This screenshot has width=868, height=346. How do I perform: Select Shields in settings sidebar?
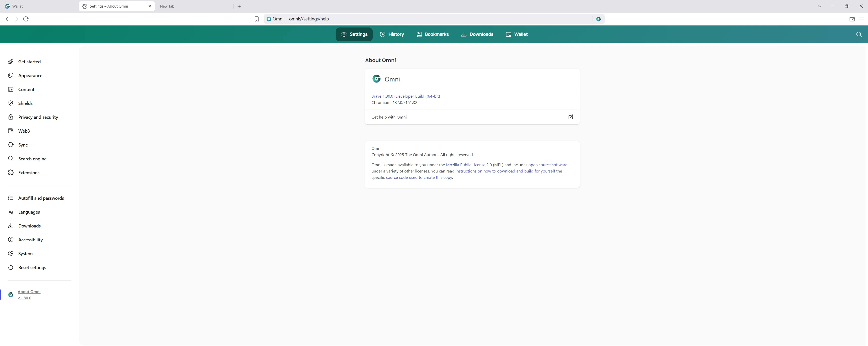[x=25, y=103]
